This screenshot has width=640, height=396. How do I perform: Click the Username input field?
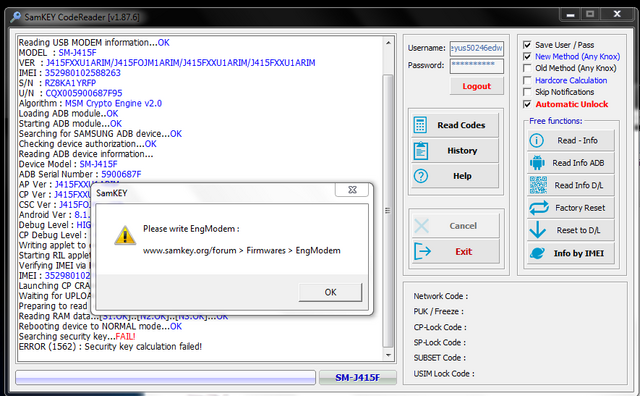[x=477, y=48]
